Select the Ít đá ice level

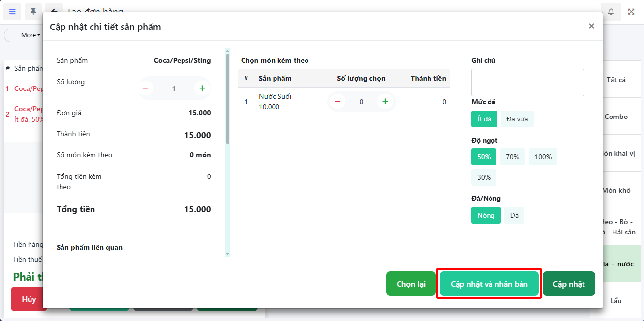(x=484, y=119)
